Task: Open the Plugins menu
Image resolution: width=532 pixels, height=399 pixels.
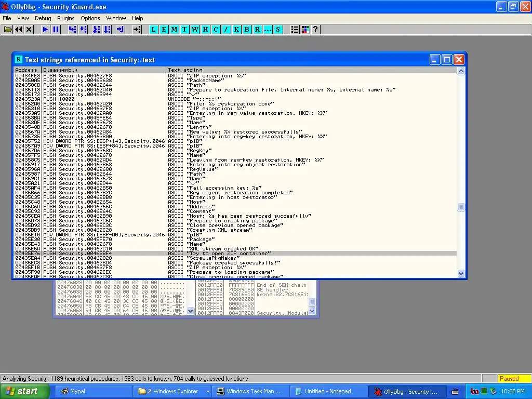Action: pyautogui.click(x=66, y=18)
